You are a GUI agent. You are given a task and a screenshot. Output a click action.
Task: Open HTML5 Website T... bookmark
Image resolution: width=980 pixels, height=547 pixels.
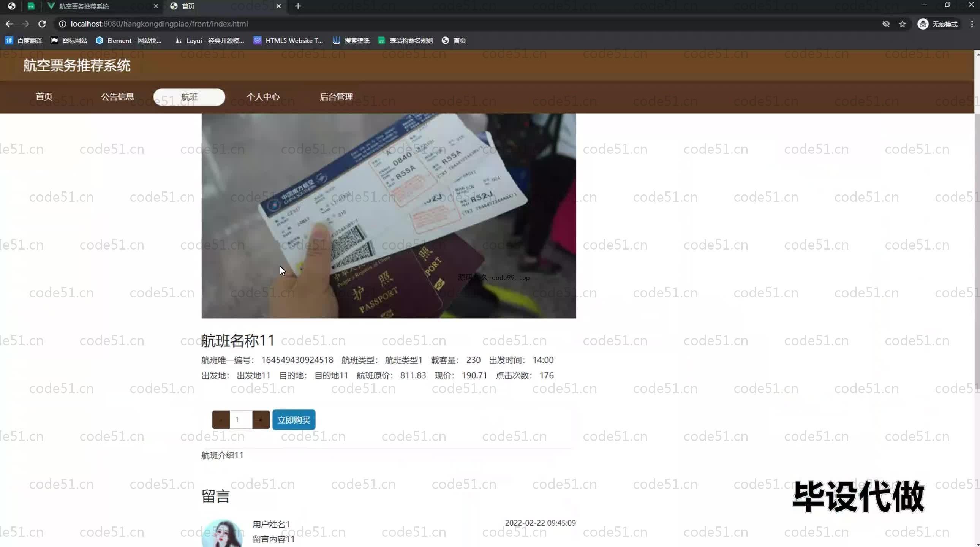click(288, 40)
